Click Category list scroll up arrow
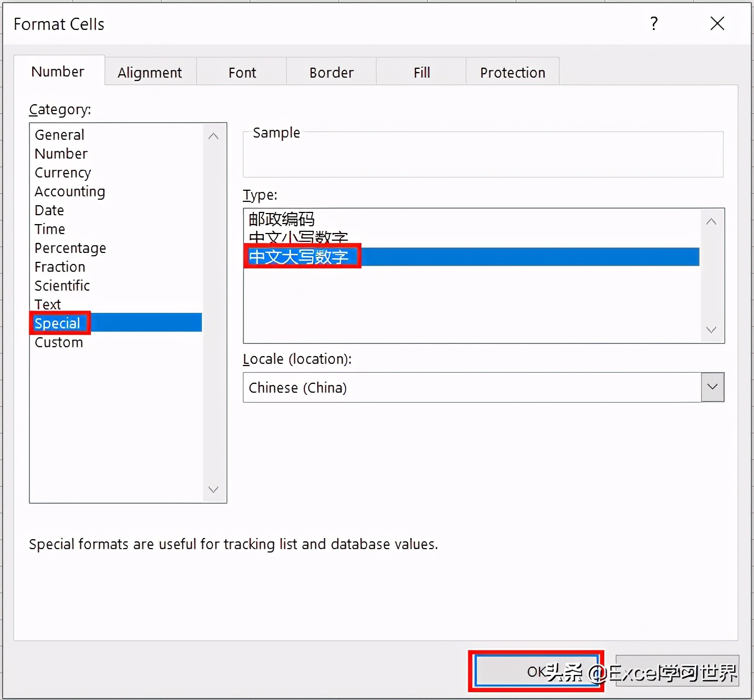The image size is (754, 700). tap(213, 136)
